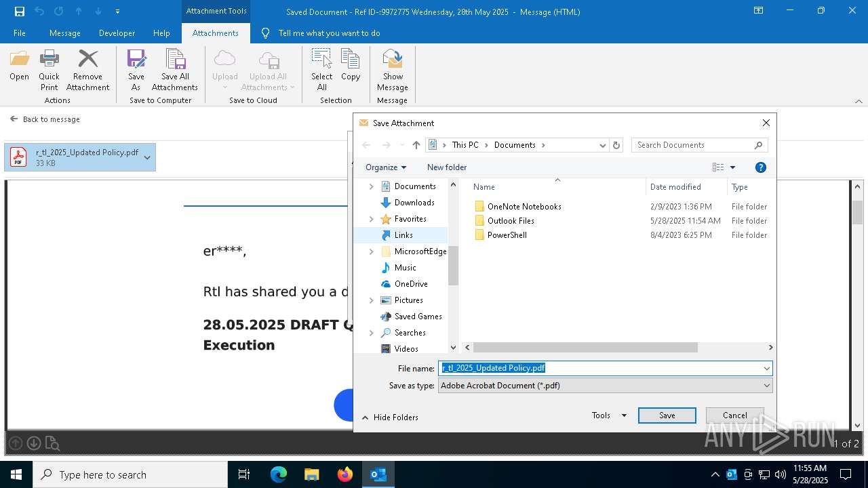Image resolution: width=868 pixels, height=488 pixels.
Task: Click Remove Attachment in the ribbon
Action: point(87,70)
